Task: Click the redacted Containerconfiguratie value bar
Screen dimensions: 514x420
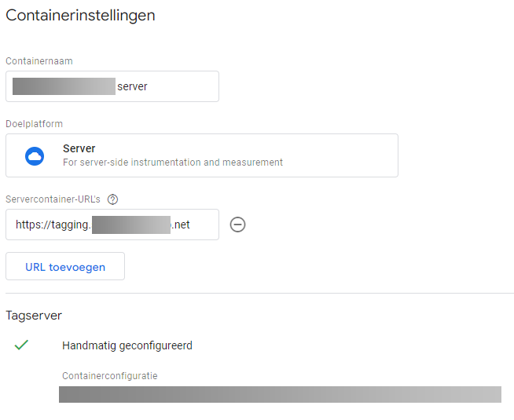Action: tap(280, 394)
